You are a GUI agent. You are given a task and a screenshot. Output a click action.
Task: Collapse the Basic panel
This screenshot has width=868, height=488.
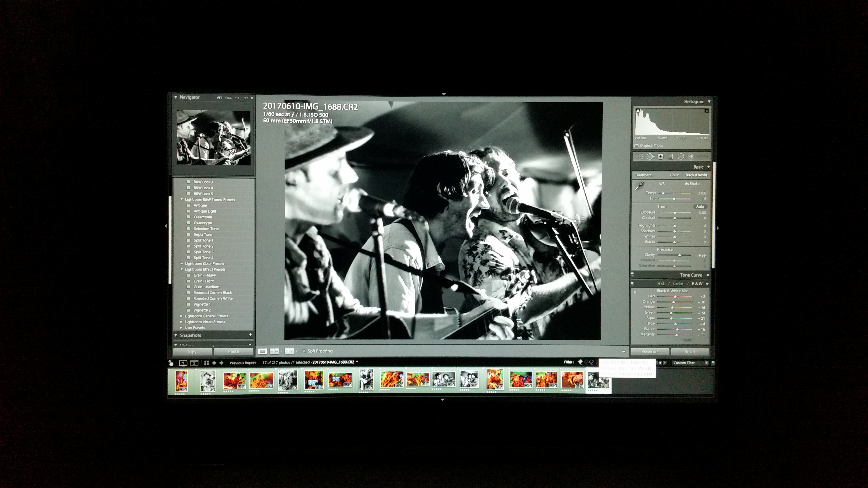coord(708,167)
